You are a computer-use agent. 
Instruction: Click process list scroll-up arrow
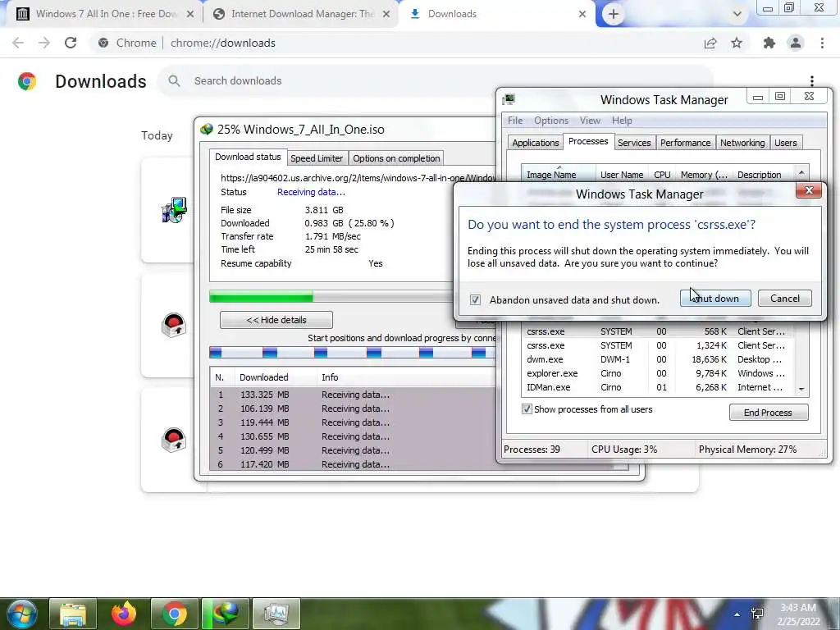(x=801, y=173)
